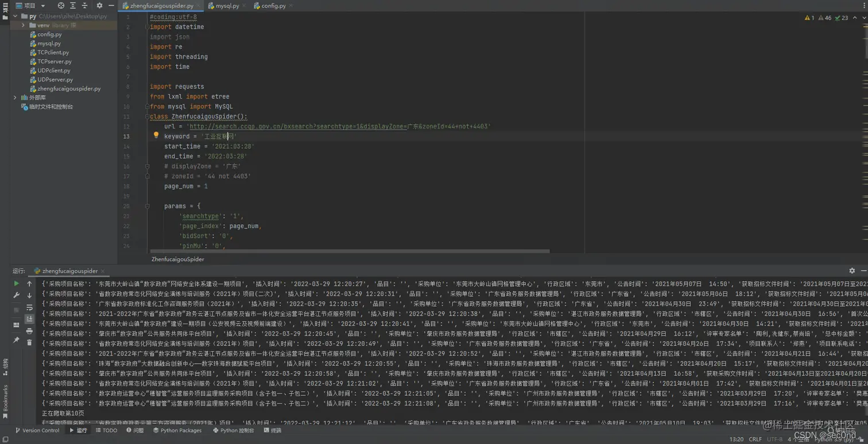Click the weak warning count 46 indicator
Screen dimensions: 868x444
pyautogui.click(x=824, y=18)
